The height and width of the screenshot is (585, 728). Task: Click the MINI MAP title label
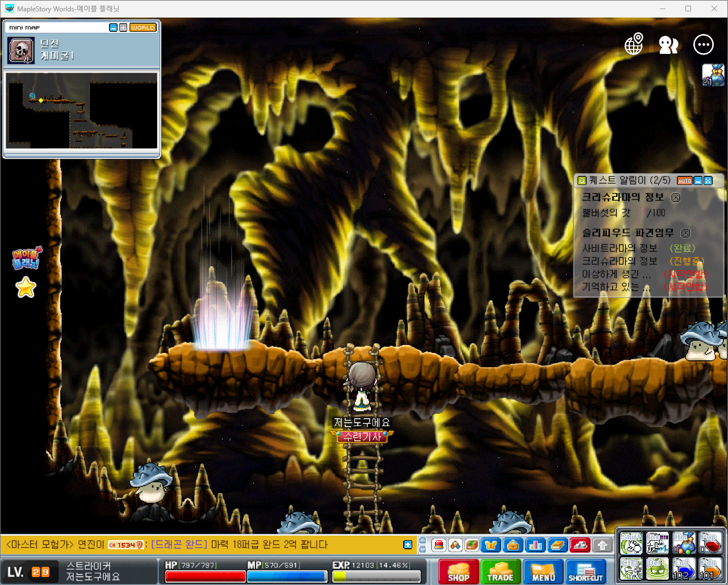tap(24, 27)
